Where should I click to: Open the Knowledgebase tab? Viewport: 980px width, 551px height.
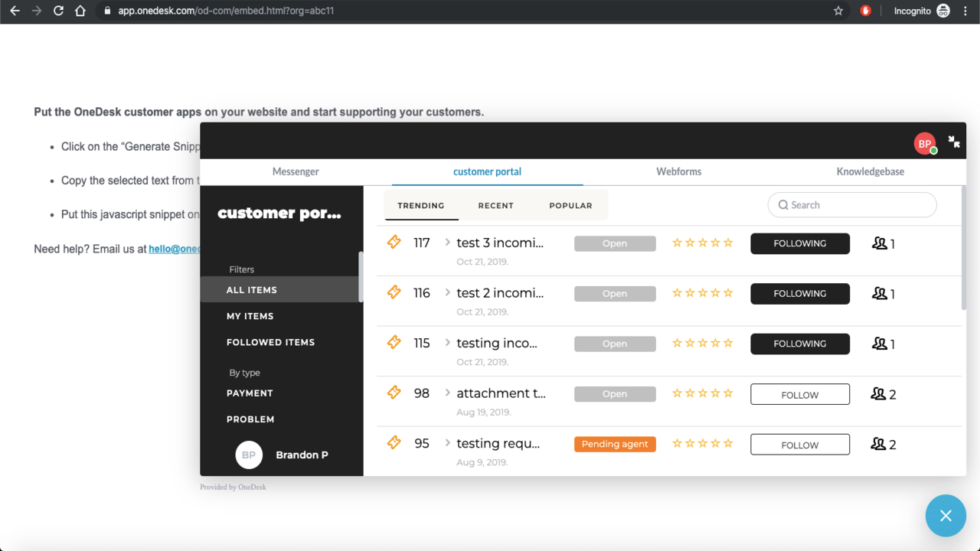point(870,171)
